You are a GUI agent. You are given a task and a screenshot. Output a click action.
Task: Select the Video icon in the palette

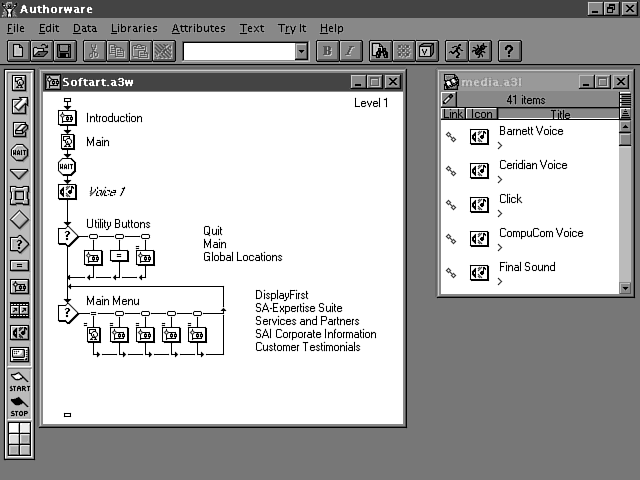19,354
